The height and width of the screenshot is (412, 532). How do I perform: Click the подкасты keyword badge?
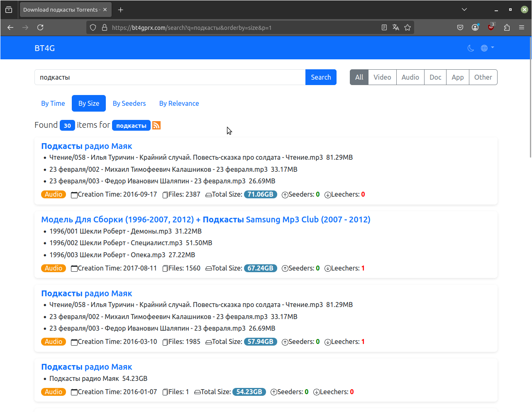(131, 125)
